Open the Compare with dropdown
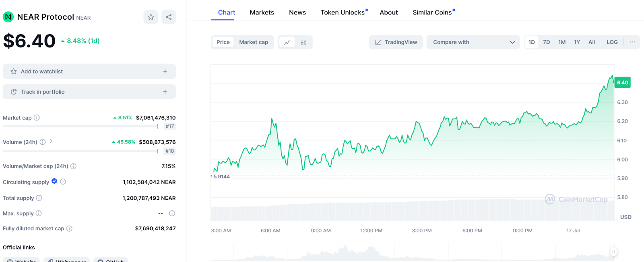644x262 pixels. [473, 42]
